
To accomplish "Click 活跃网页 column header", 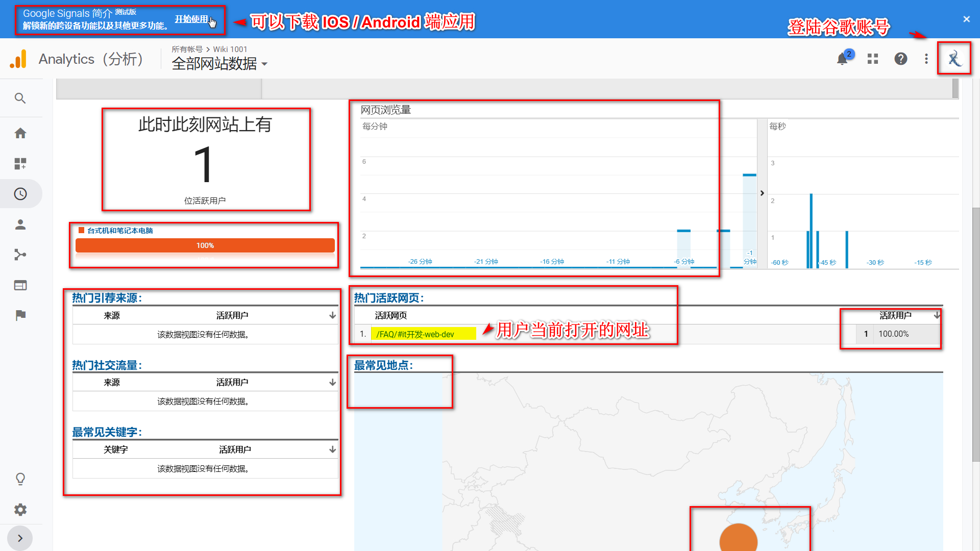I will click(391, 315).
